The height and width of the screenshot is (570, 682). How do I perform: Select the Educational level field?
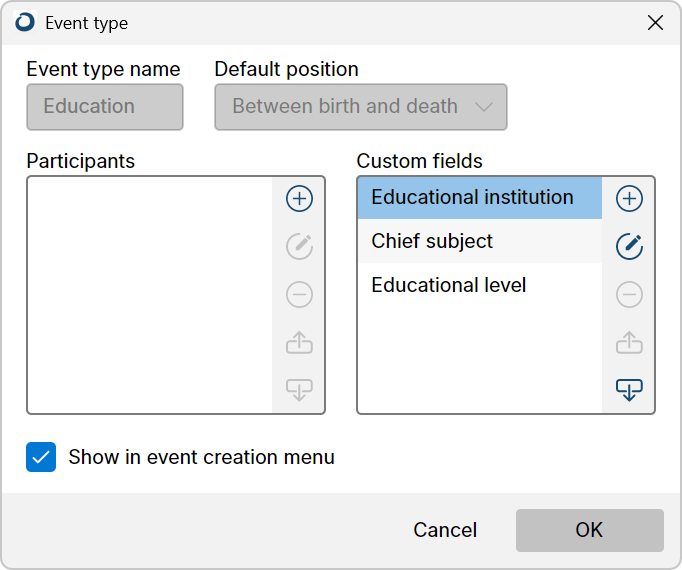point(480,285)
